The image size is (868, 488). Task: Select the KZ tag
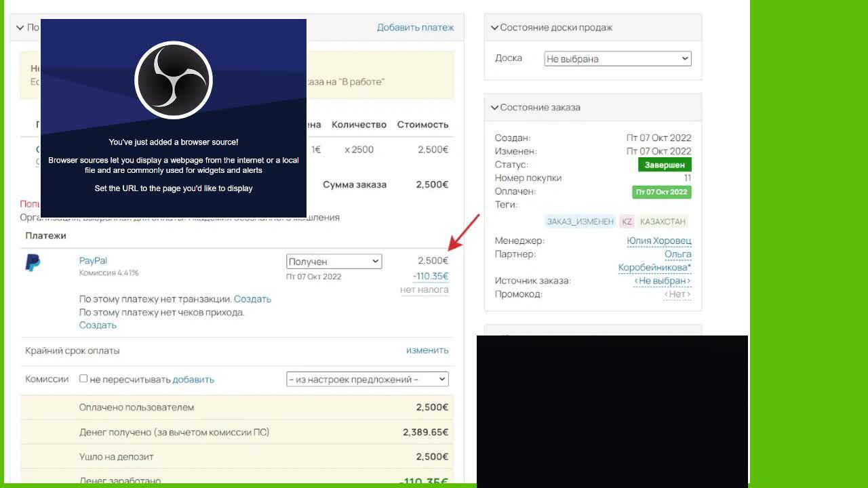click(627, 222)
